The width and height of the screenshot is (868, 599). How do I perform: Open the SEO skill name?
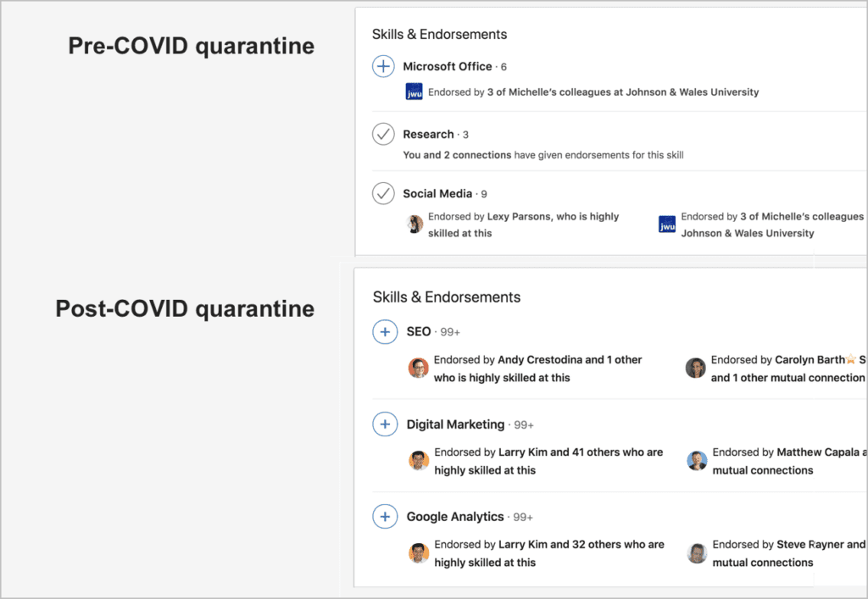pyautogui.click(x=419, y=331)
